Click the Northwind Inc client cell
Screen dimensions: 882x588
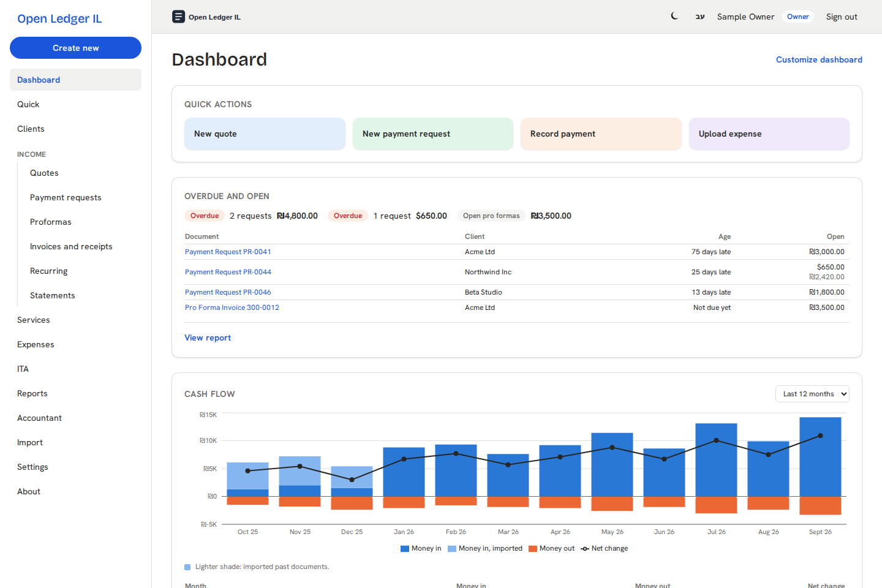488,272
